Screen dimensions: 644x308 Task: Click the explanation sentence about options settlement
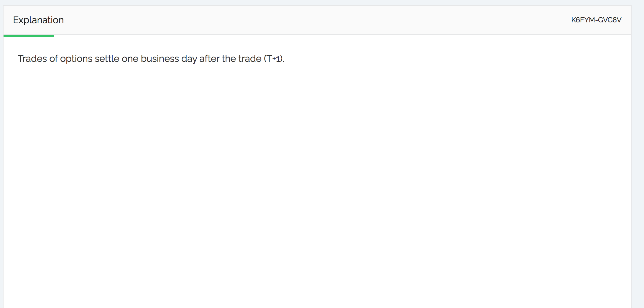point(150,59)
